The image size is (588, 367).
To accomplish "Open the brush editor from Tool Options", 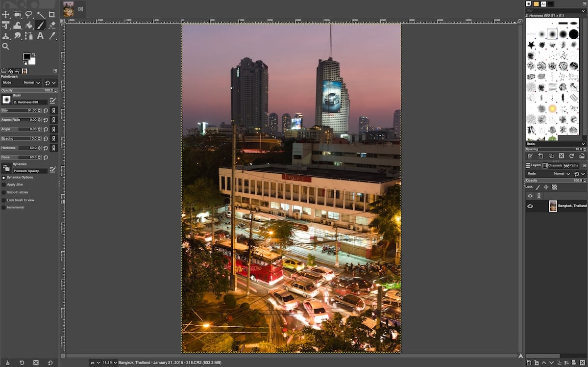I will [x=53, y=100].
